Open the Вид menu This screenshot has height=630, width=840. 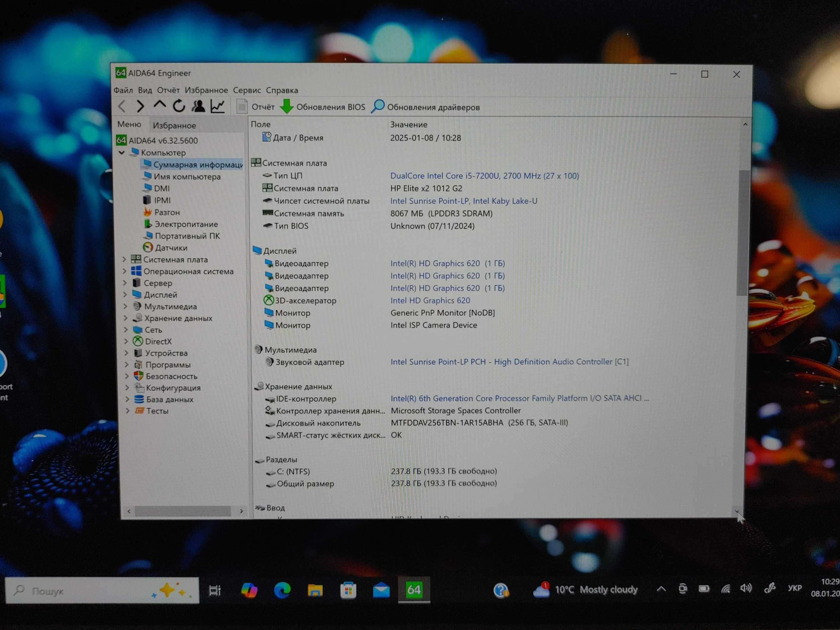[145, 90]
